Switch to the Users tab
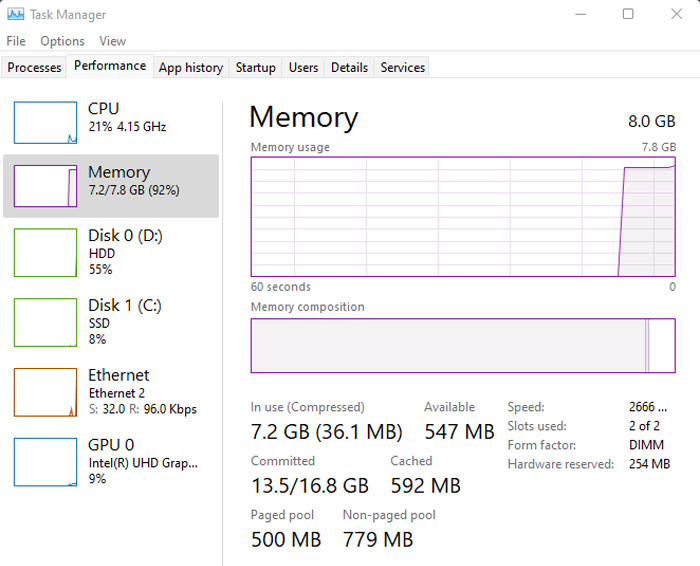Image resolution: width=700 pixels, height=566 pixels. point(303,67)
